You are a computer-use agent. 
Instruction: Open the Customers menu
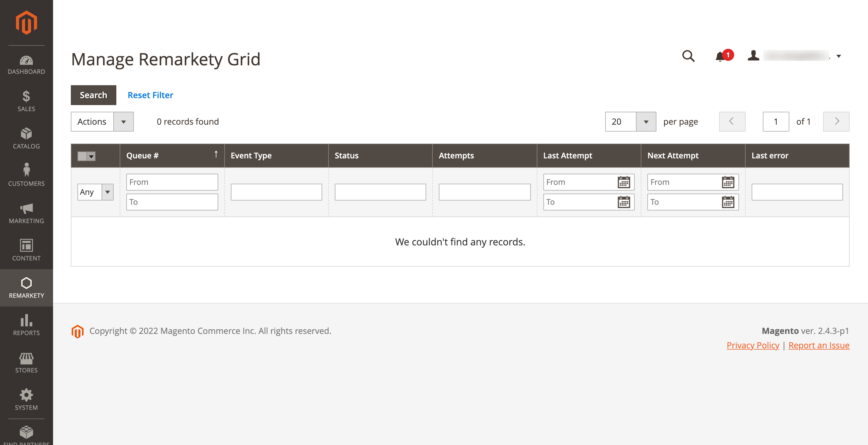coord(26,176)
